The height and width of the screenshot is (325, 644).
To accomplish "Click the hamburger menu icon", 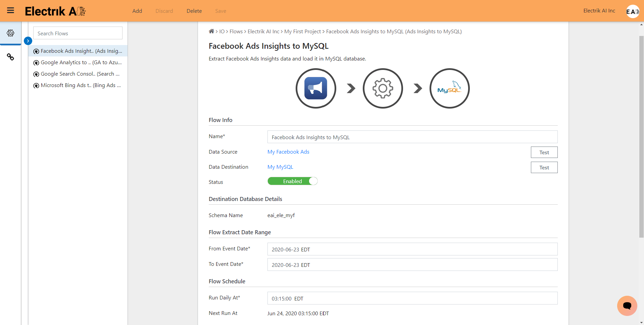I will point(10,10).
